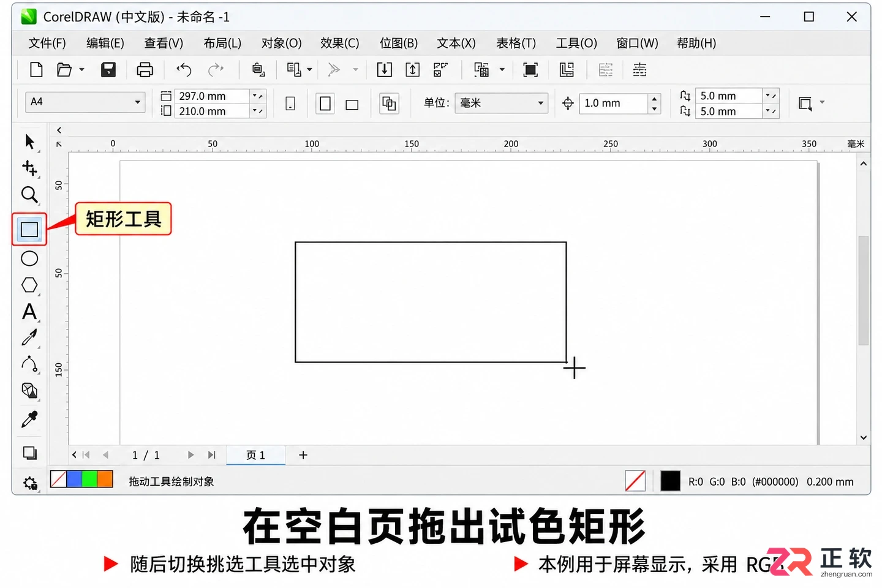Image resolution: width=882 pixels, height=588 pixels.
Task: Switch to the 页 1 page tab
Action: (x=255, y=455)
